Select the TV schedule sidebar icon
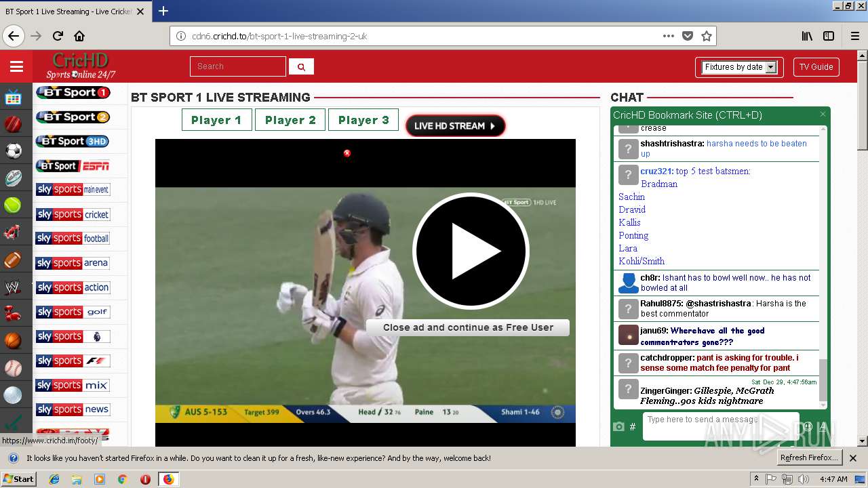 [x=13, y=98]
